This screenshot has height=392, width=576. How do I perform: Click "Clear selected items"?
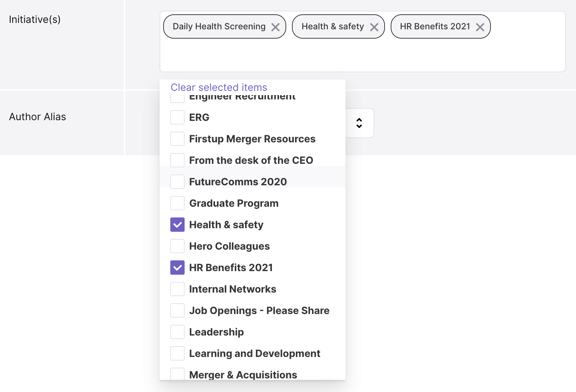point(219,87)
